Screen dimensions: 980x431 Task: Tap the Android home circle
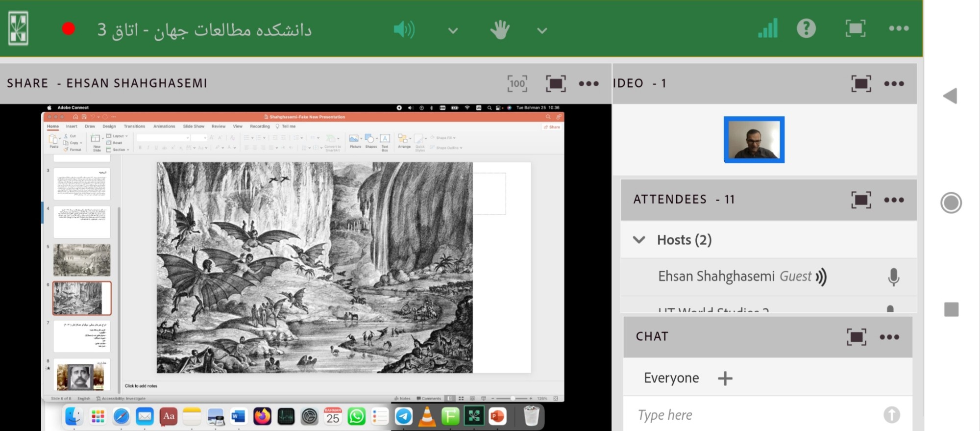point(951,203)
